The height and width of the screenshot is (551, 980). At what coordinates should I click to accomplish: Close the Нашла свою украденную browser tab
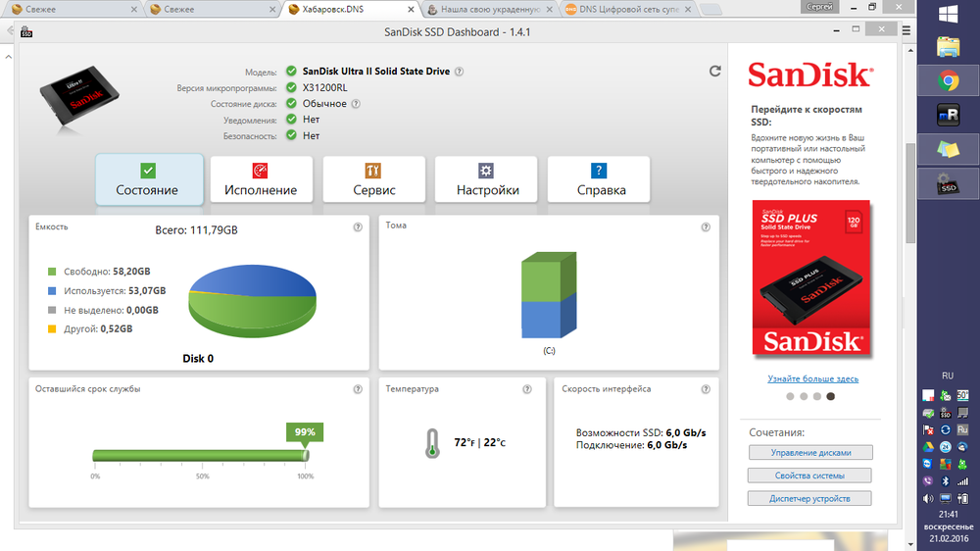pyautogui.click(x=550, y=10)
